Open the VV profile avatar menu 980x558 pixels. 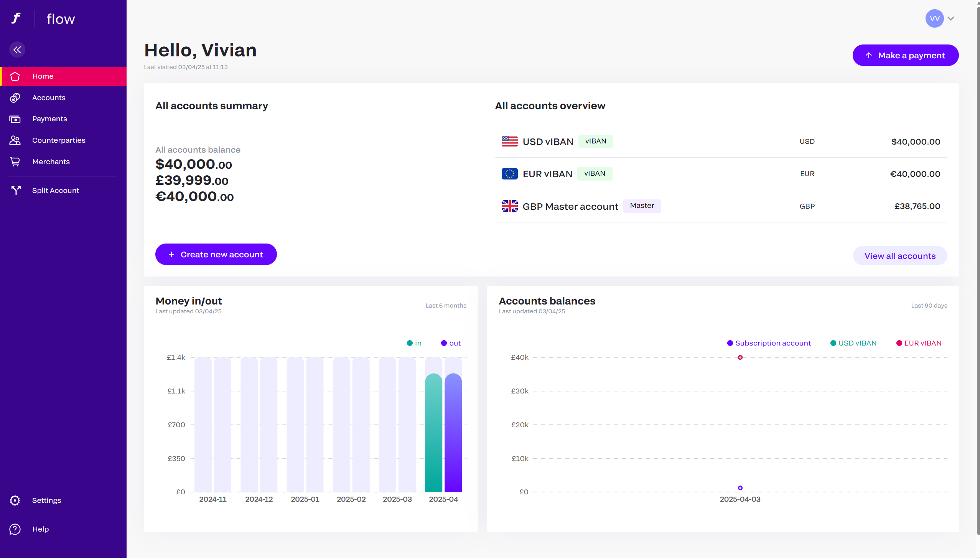tap(934, 18)
